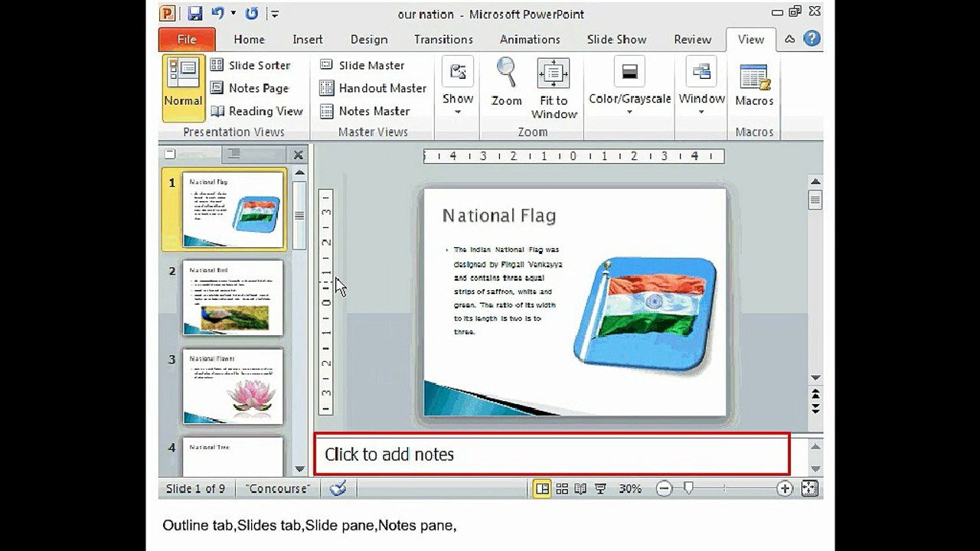The width and height of the screenshot is (980, 551).
Task: Switch to Slide Sorter in status bar
Action: click(562, 488)
